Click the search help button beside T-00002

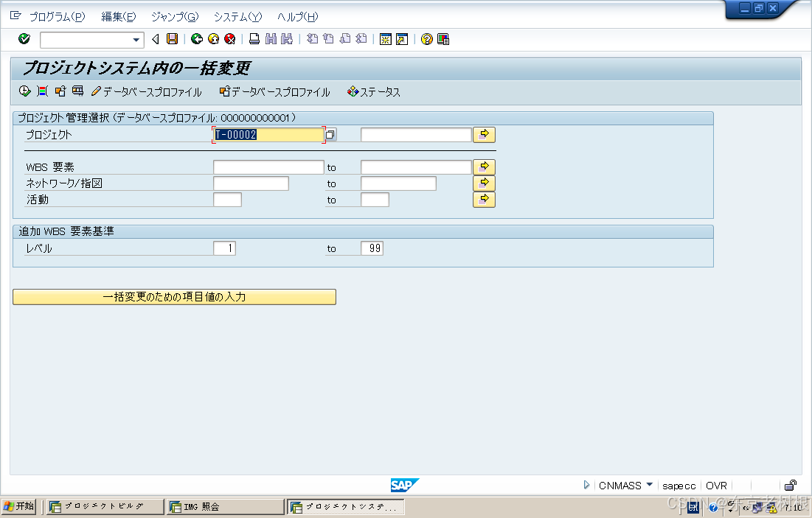pos(330,135)
